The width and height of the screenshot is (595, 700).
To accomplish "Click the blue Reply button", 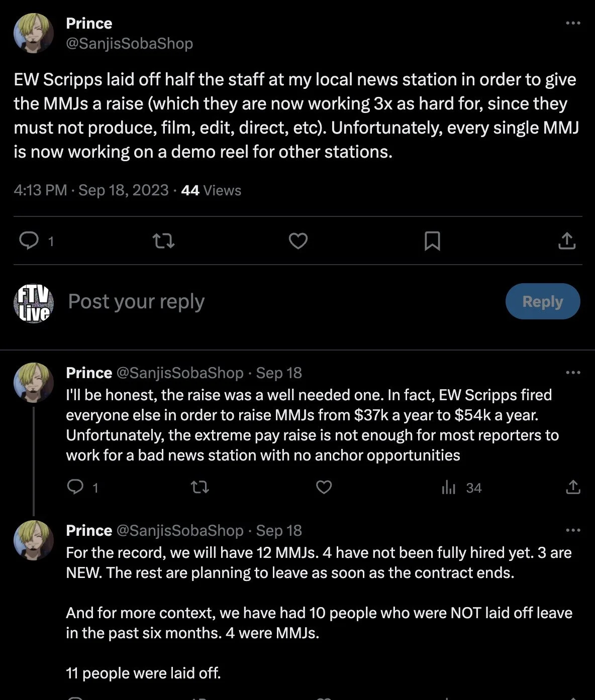I will (543, 301).
